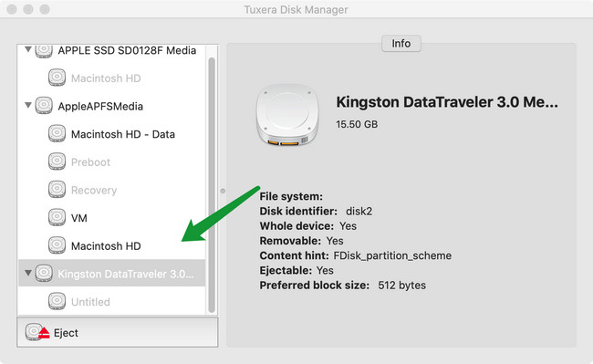593x364 pixels.
Task: Click the 15.50 GB capacity text
Action: pyautogui.click(x=357, y=124)
